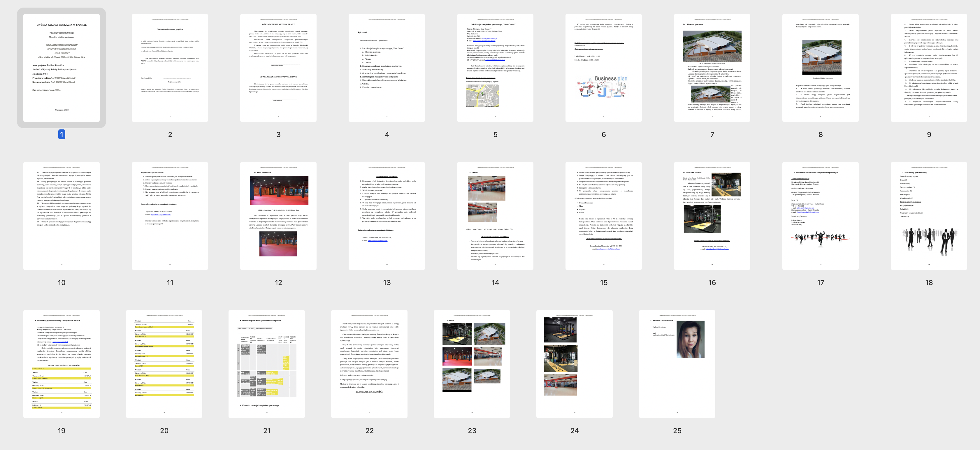Select page 9 text thumbnail
The height and width of the screenshot is (450, 980).
(x=929, y=68)
